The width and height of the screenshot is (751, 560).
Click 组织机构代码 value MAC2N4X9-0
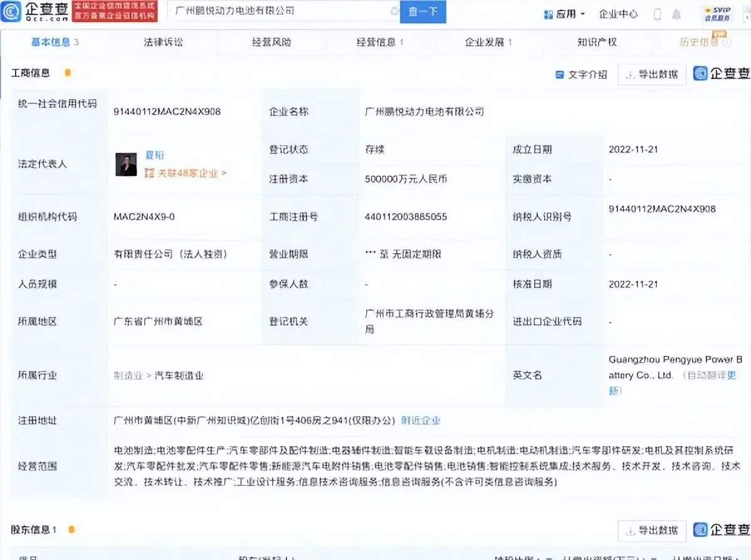pyautogui.click(x=144, y=217)
